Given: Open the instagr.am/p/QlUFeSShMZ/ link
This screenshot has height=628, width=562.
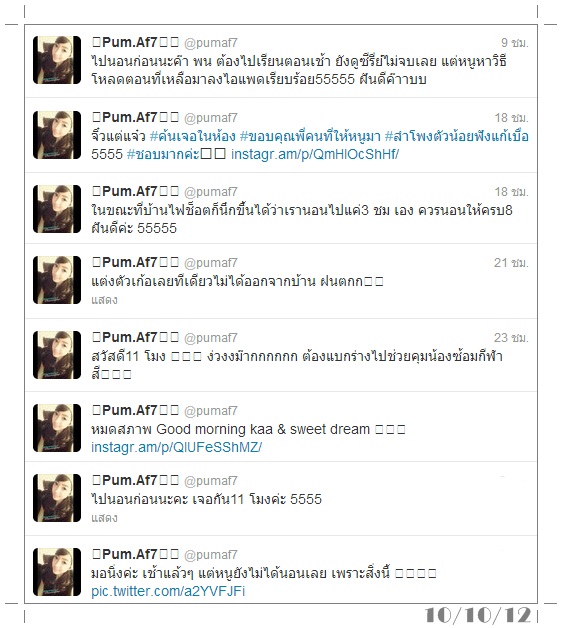Looking at the screenshot, I should pos(176,447).
